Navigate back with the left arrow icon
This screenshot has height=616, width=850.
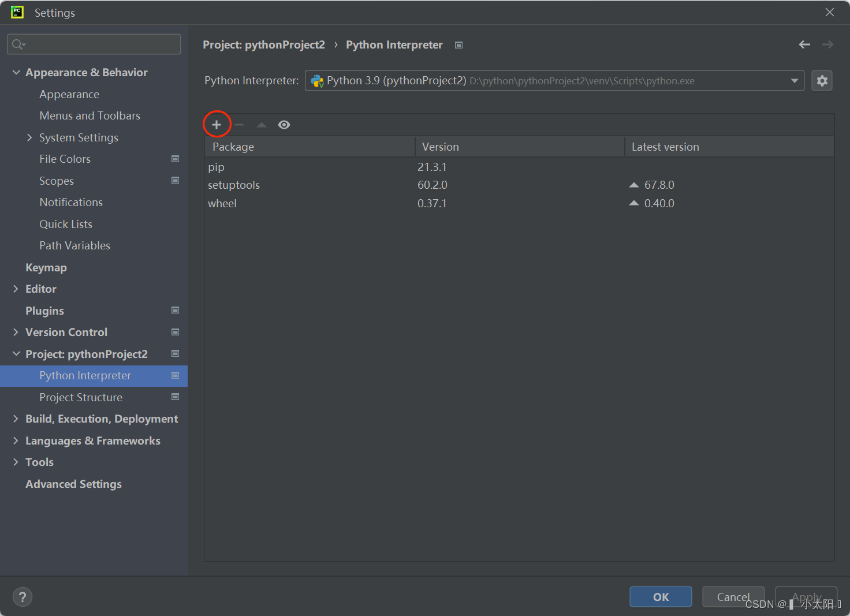point(804,44)
